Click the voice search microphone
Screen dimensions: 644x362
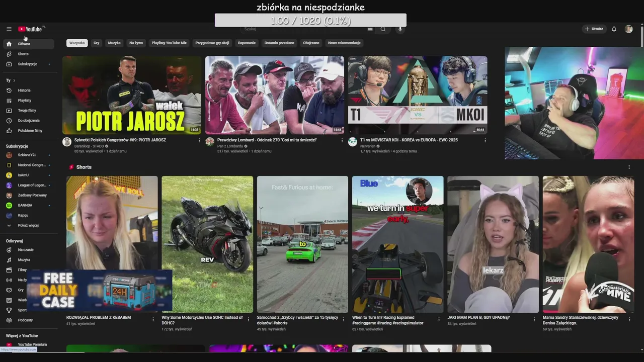click(400, 29)
